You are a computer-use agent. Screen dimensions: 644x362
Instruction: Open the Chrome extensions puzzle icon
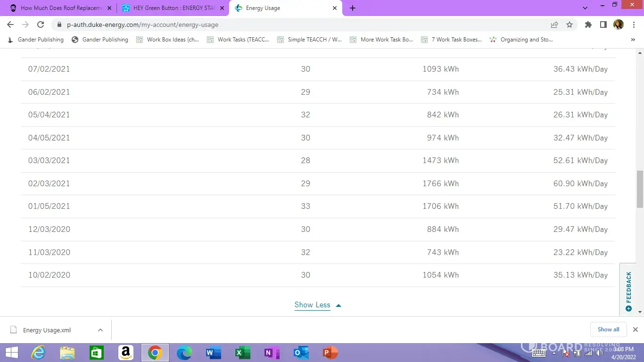point(588,25)
